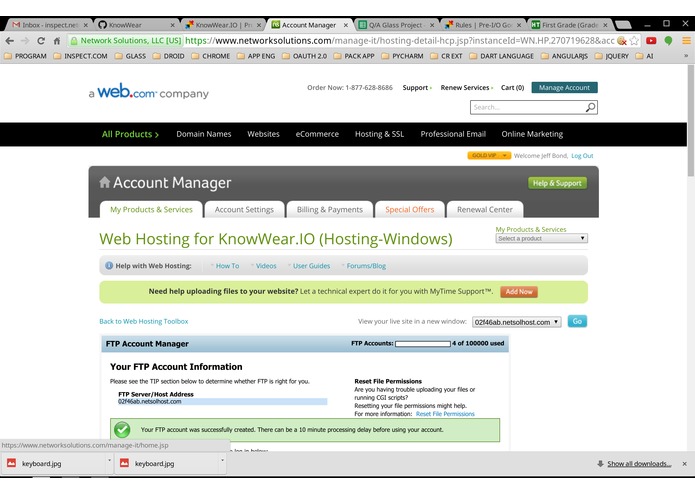The image size is (695, 494).
Task: Reload the page with refresh icon
Action: coord(41,41)
